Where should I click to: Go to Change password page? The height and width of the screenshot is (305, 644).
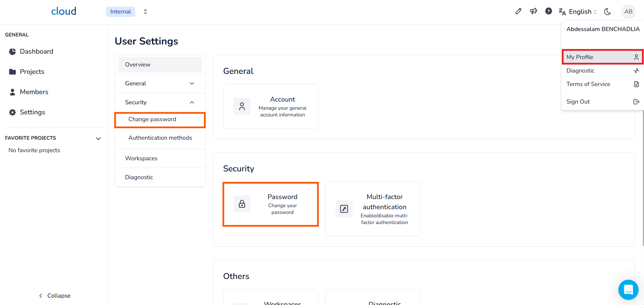[152, 119]
